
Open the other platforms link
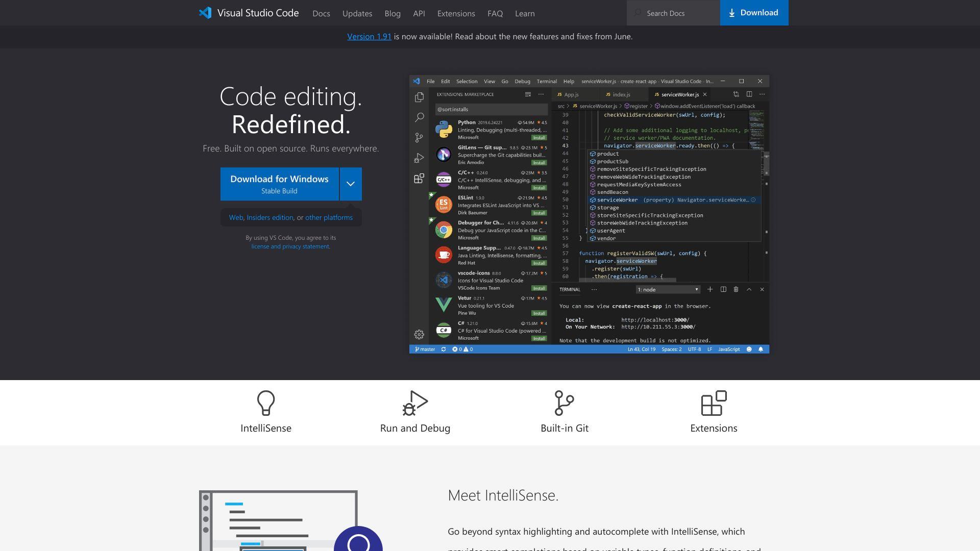(329, 217)
